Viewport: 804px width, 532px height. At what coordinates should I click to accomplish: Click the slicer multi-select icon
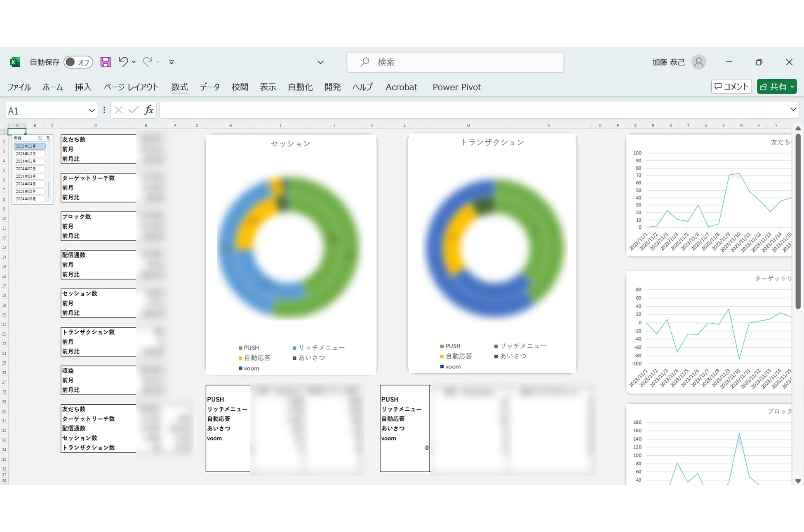point(40,138)
